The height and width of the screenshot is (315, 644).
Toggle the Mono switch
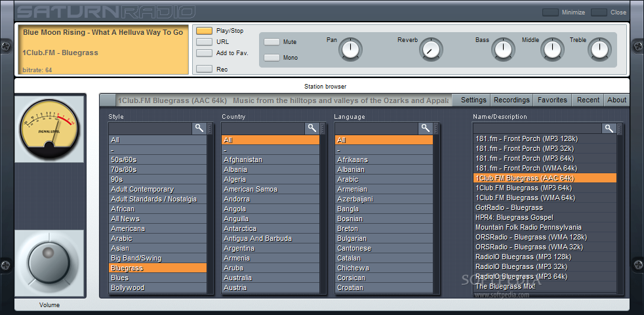(272, 58)
